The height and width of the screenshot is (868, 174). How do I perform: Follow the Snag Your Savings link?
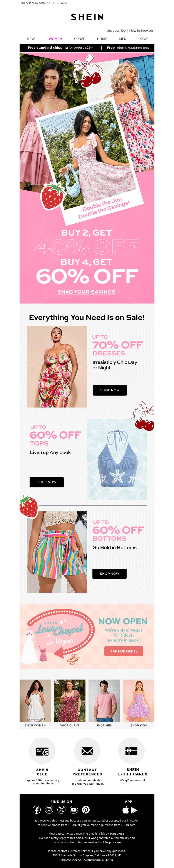[x=87, y=292]
